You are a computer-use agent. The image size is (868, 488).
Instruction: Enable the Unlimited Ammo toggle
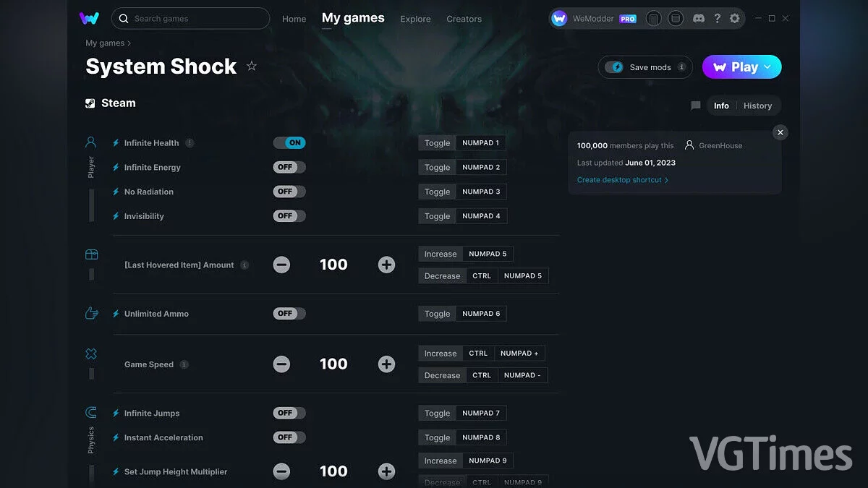pyautogui.click(x=289, y=313)
